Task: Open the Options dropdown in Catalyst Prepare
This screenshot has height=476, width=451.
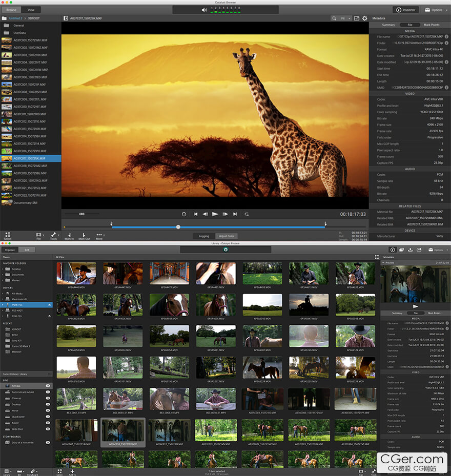Action: point(438,250)
